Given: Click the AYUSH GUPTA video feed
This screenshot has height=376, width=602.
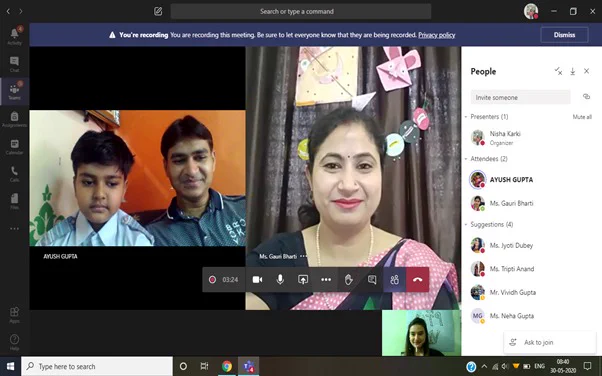Looking at the screenshot, I should pyautogui.click(x=137, y=178).
